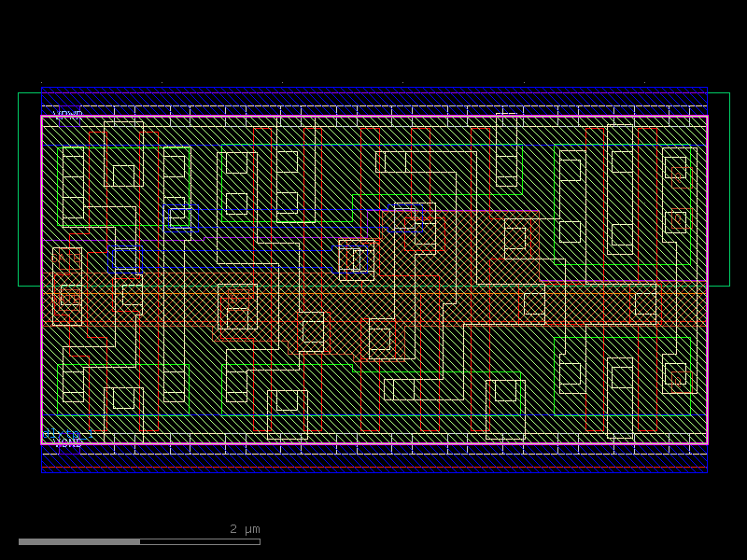Click the VGND power rail label
747x560 pixels.
coord(65,442)
